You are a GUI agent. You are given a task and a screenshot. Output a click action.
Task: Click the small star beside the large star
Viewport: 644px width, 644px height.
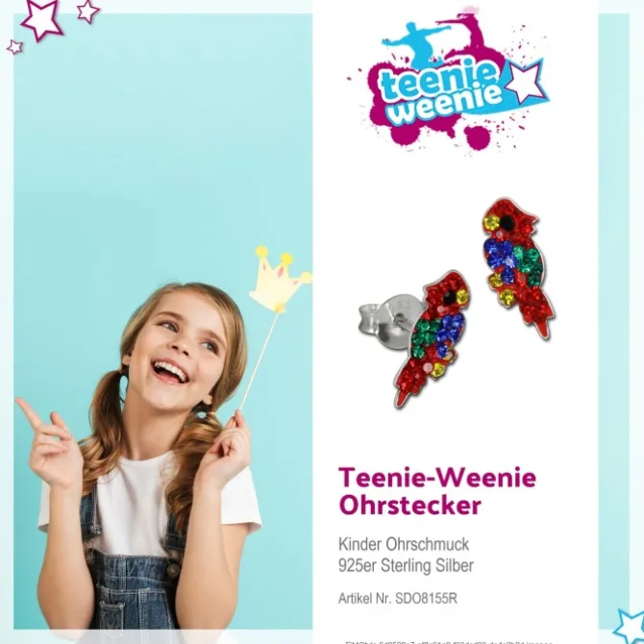coord(87,12)
